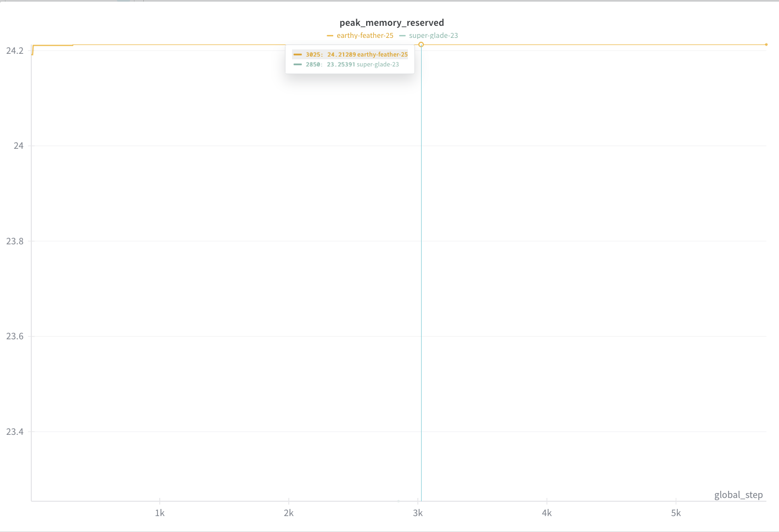Screen dimensions: 779x532
Task: Click the 23.4 label on the y-axis
Action: [15, 432]
